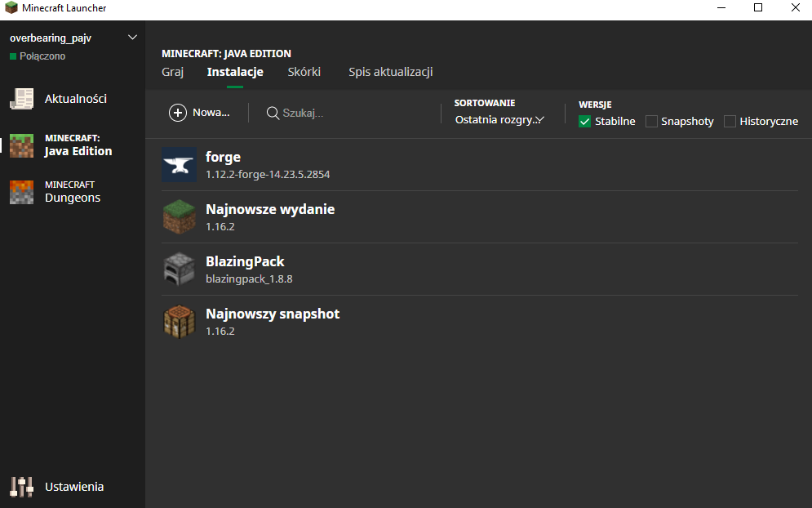The image size is (812, 508).
Task: Select the forge installation name
Action: 223,157
